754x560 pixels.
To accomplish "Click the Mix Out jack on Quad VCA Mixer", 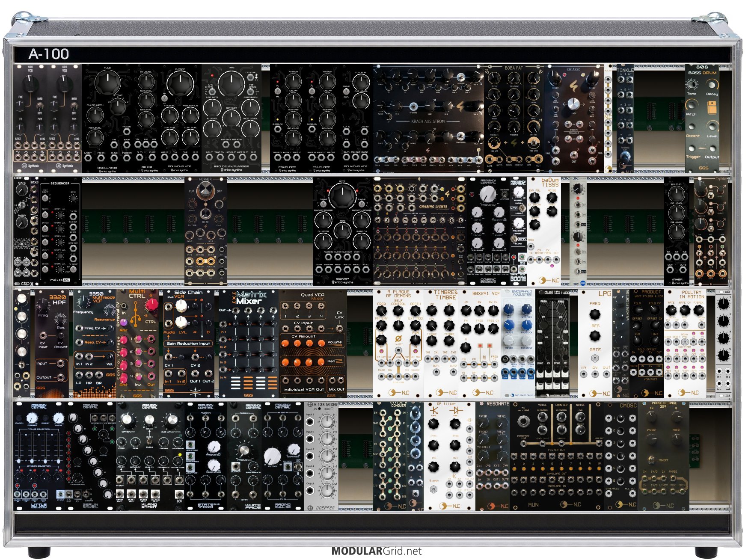I will point(336,380).
